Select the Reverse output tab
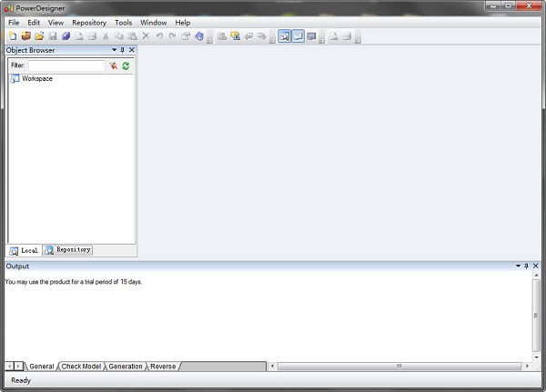 (x=163, y=367)
